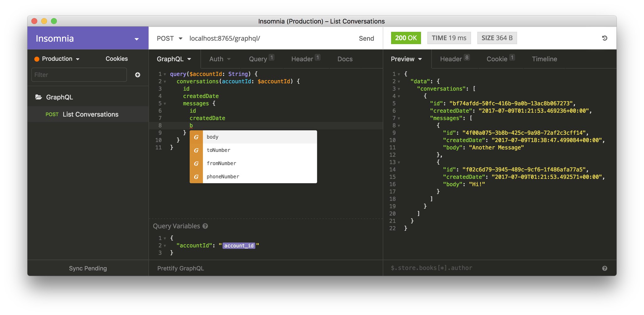The height and width of the screenshot is (315, 644).
Task: Click Prettify GraphQL
Action: pos(180,268)
